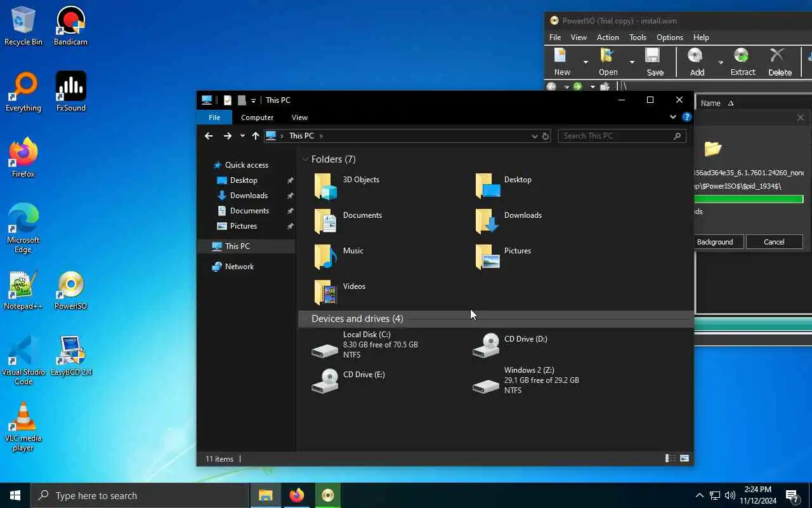Select Downloads in Quick access list
The width and height of the screenshot is (812, 508).
coord(249,196)
